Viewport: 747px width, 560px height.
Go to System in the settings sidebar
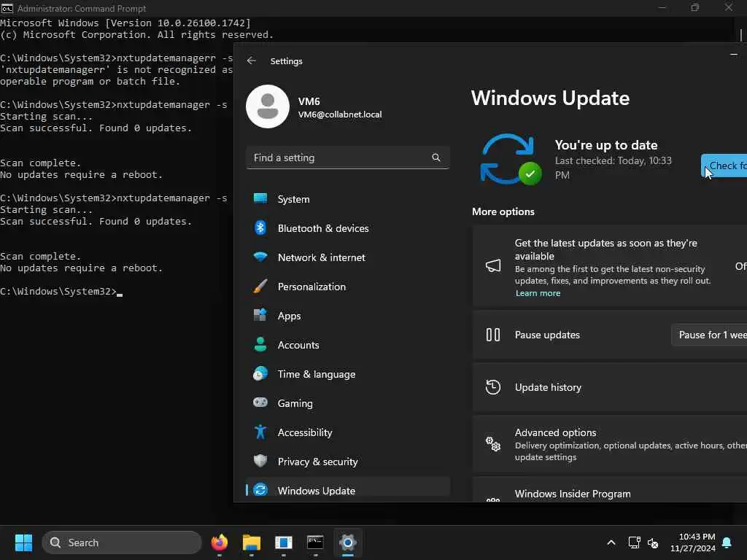tap(348, 199)
